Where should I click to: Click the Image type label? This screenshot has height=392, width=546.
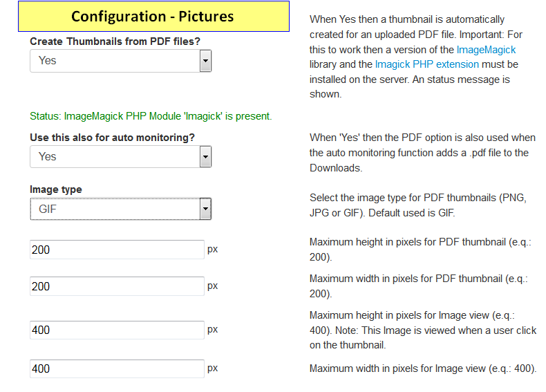[x=56, y=189]
